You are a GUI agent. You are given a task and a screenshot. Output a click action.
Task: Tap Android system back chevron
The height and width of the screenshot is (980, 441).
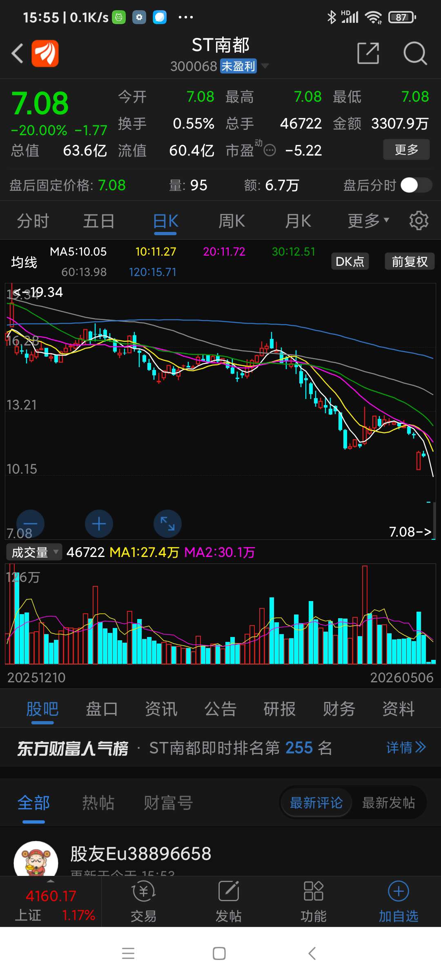312,953
